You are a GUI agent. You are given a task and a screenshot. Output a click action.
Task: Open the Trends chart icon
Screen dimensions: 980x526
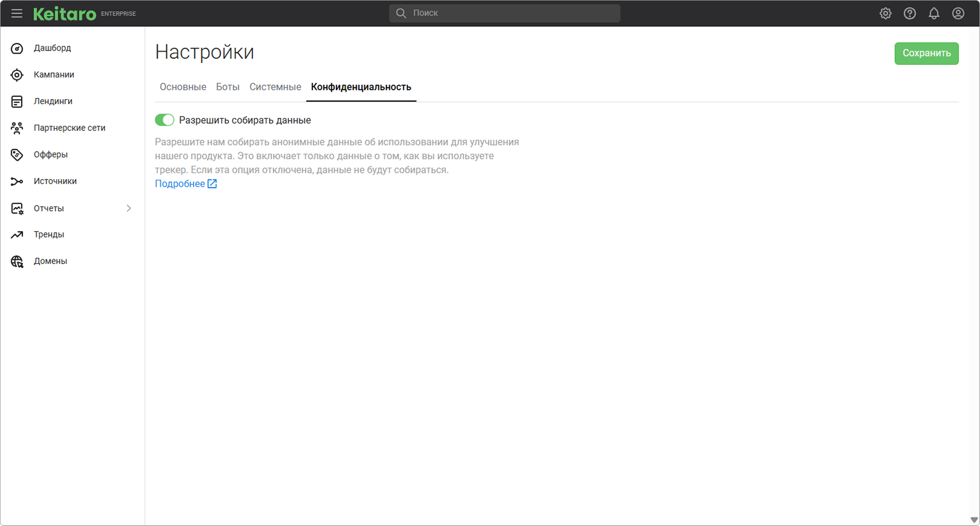click(17, 235)
